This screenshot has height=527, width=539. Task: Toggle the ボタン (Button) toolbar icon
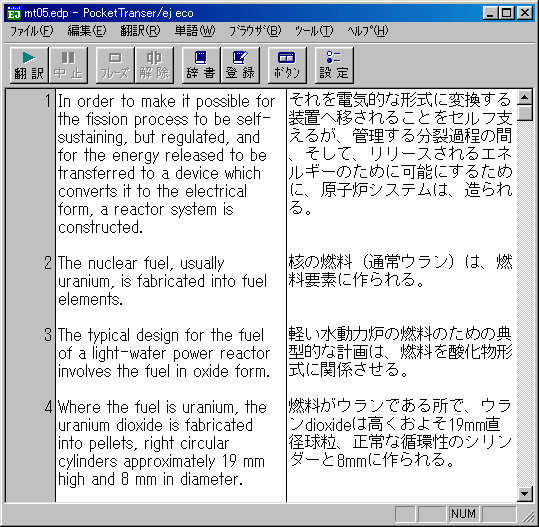coord(287,65)
